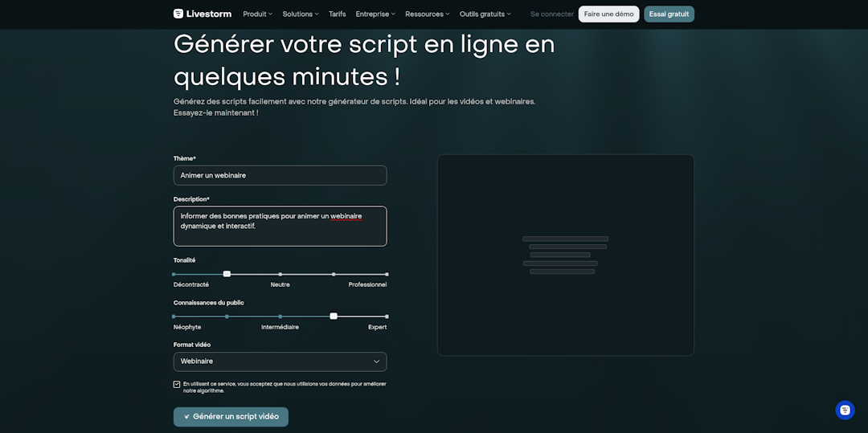Toggle the data usage consent checkbox

177,384
